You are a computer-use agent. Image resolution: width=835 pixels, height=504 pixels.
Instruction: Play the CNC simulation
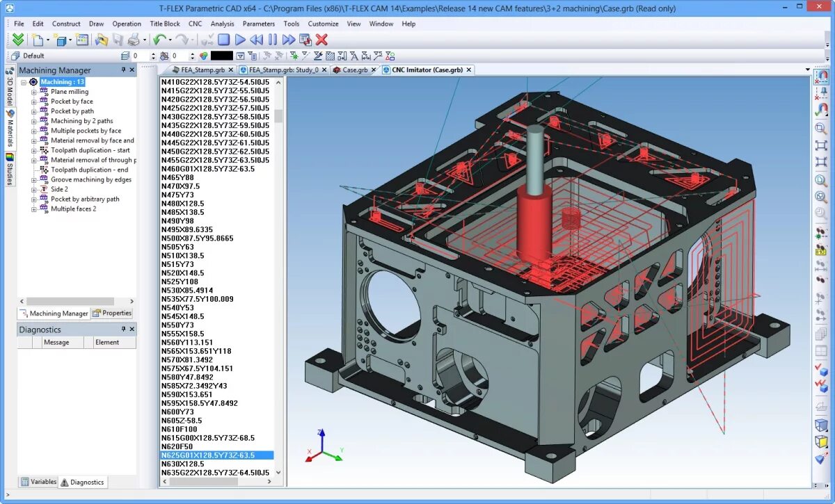(240, 40)
